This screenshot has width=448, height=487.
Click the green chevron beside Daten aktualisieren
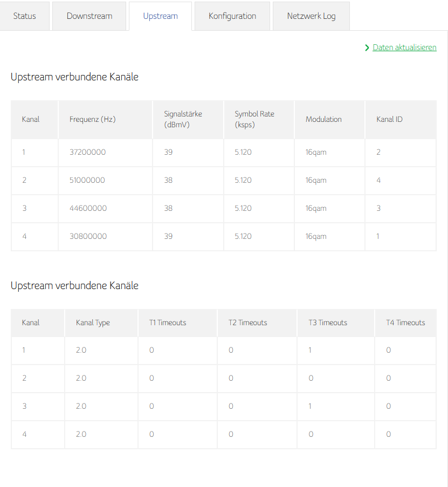click(x=367, y=47)
